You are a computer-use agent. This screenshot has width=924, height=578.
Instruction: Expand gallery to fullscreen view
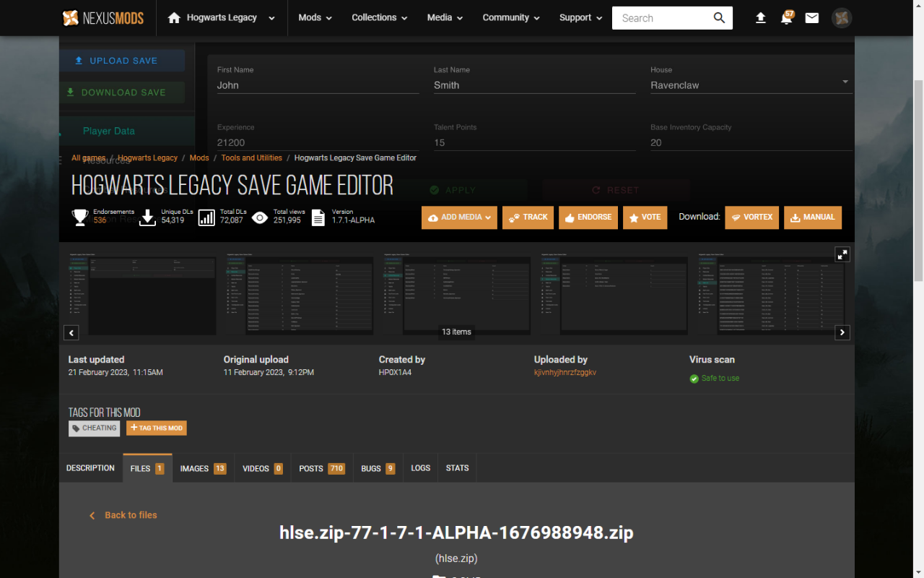(x=842, y=254)
